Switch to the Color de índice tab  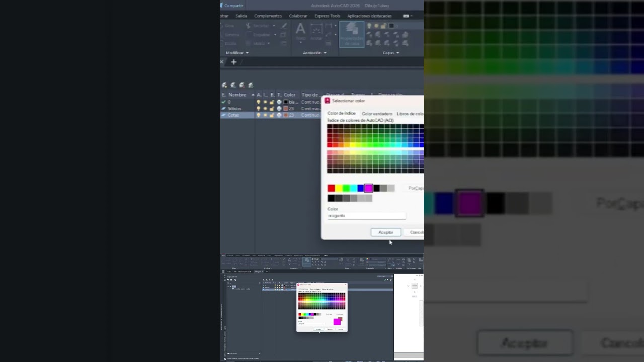[x=341, y=113]
